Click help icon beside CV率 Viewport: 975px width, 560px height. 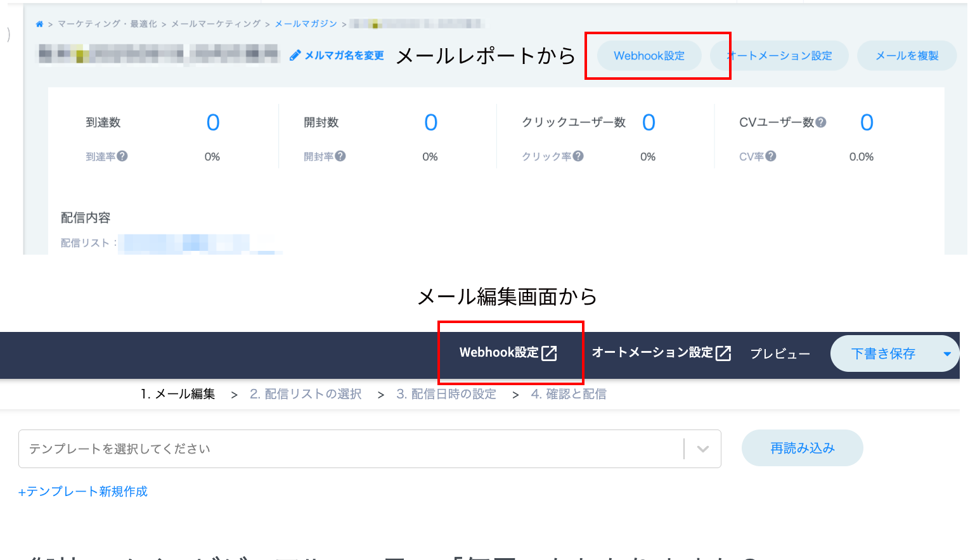pos(771,156)
